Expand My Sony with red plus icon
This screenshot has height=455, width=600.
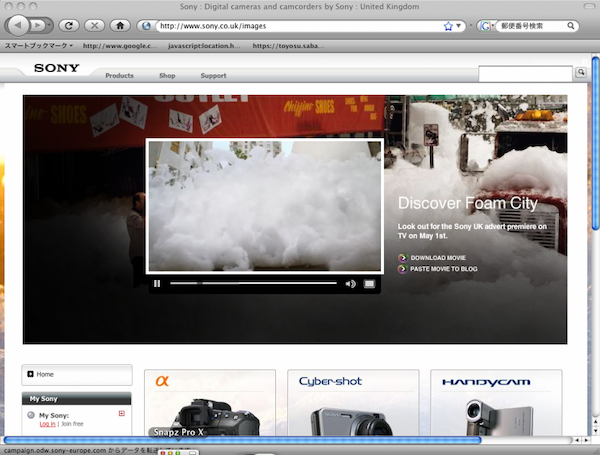122,413
